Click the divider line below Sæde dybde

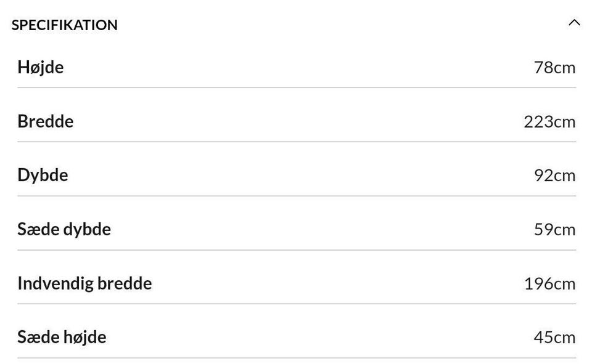297,250
